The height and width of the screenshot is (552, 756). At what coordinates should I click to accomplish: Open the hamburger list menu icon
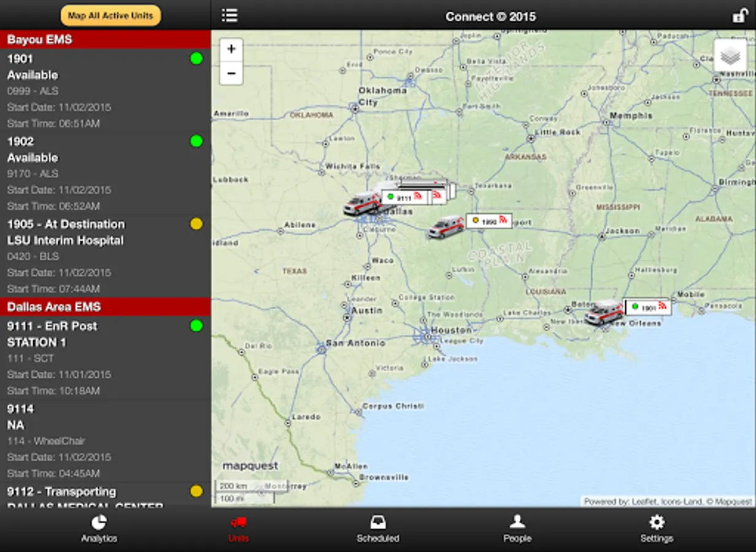pos(229,15)
